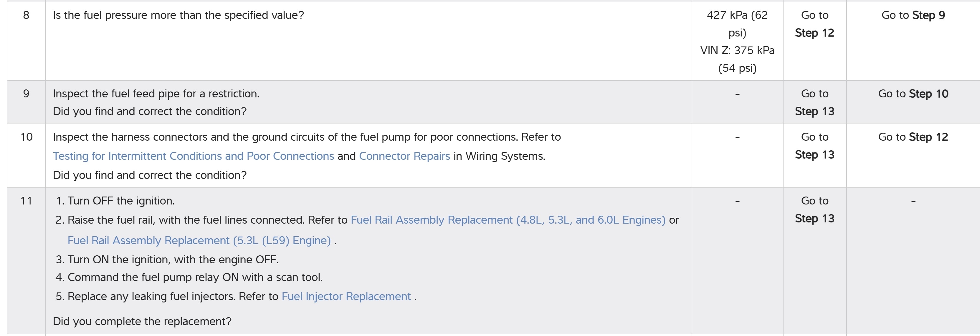Screen dimensions: 980x336
Task: Open Fuel Rail Assembly Replacement 5.3L (L59) Engine link
Action: [199, 241]
